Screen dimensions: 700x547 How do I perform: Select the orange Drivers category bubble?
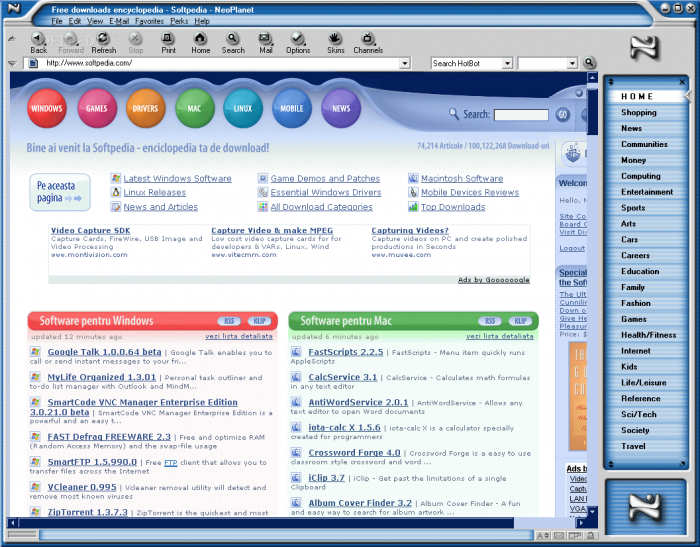tap(145, 108)
